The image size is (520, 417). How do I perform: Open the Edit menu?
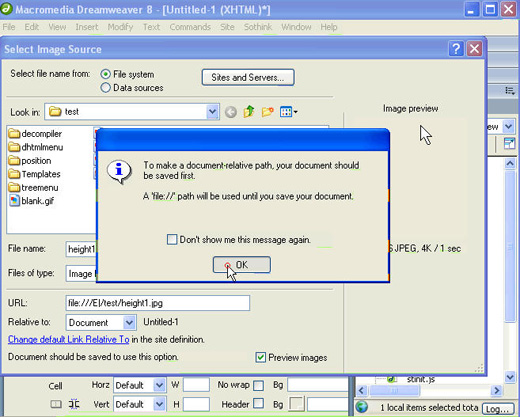(x=32, y=27)
